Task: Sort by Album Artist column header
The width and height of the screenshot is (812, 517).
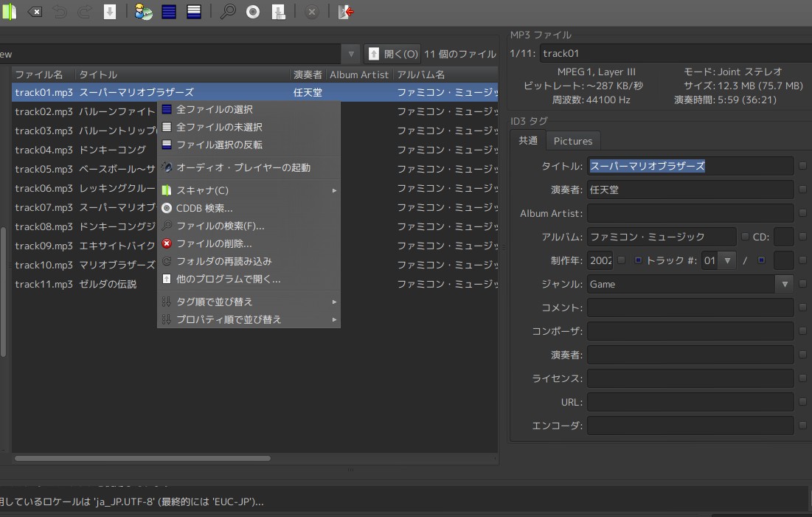Action: point(359,74)
